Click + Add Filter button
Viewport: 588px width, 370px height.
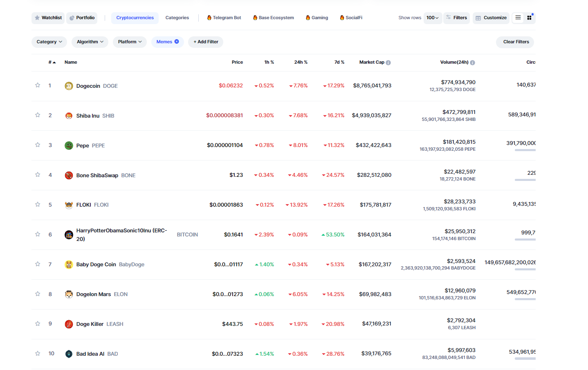tap(206, 42)
